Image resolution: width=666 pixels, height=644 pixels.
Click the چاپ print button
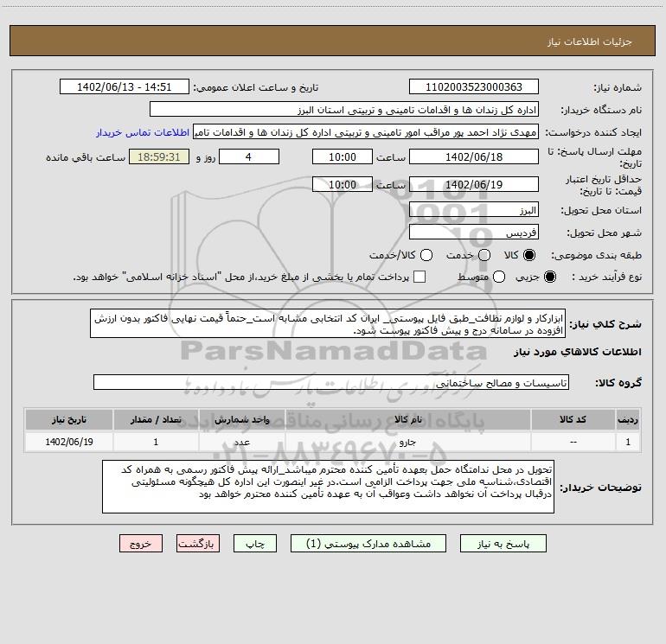coord(255,544)
